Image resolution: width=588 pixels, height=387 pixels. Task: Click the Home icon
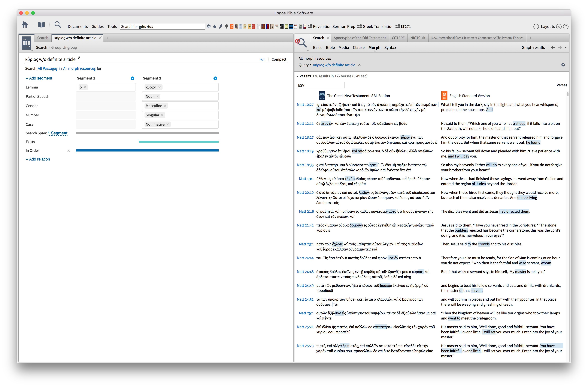25,25
